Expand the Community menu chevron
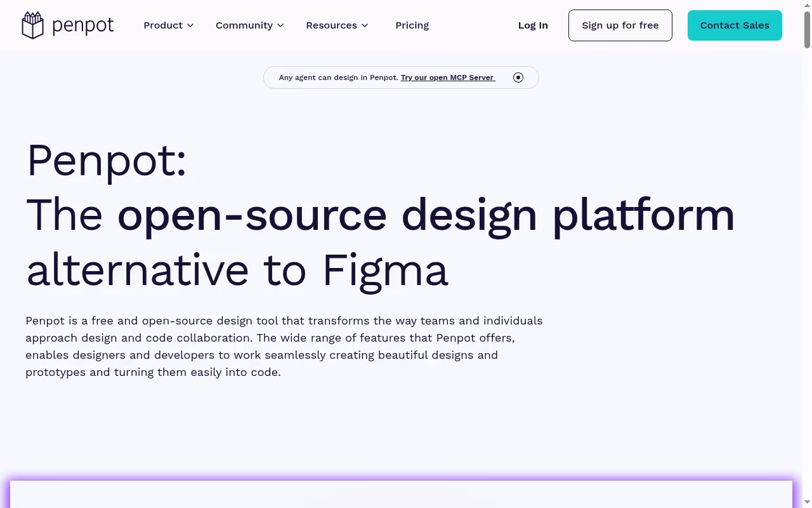This screenshot has height=508, width=812. [280, 25]
